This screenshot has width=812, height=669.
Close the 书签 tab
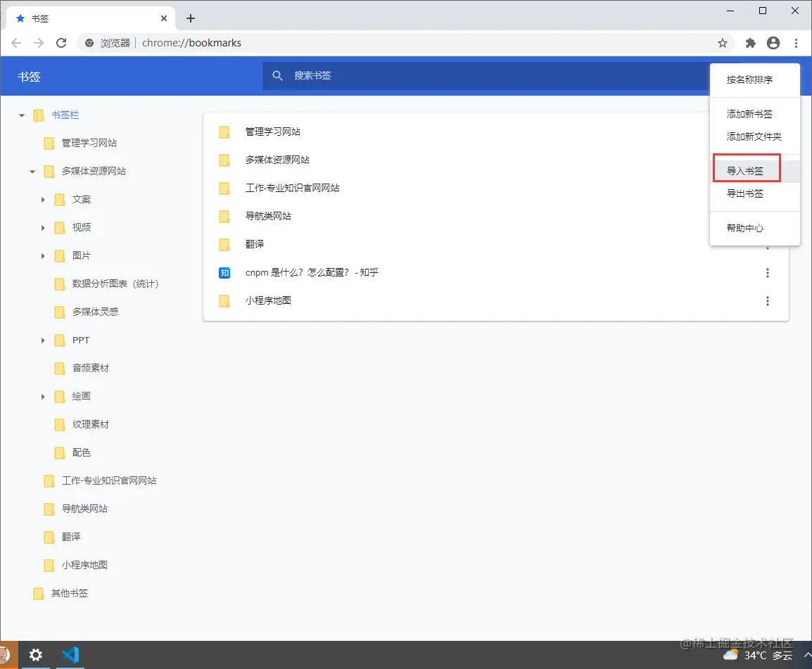164,18
